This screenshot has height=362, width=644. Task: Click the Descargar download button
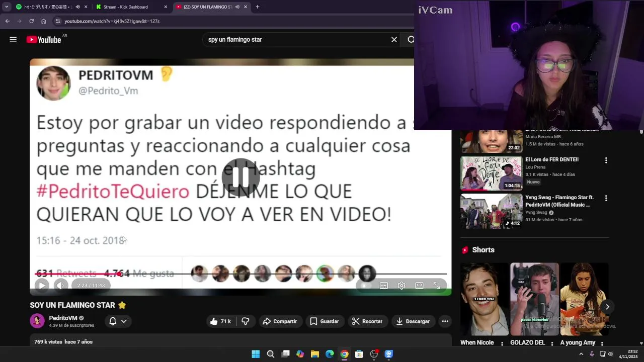point(413,321)
